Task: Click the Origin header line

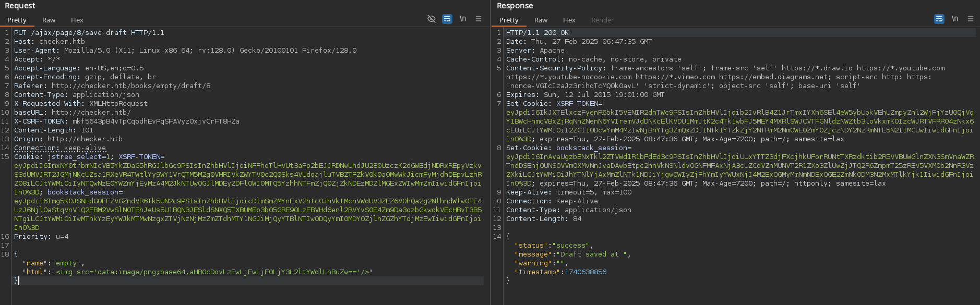Action: coord(68,139)
